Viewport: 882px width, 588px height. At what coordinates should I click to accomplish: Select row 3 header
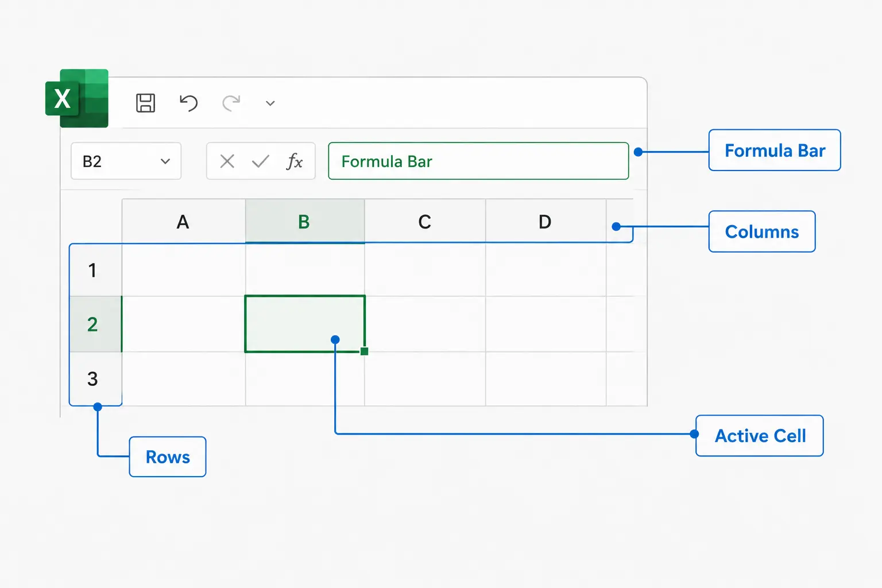(95, 378)
